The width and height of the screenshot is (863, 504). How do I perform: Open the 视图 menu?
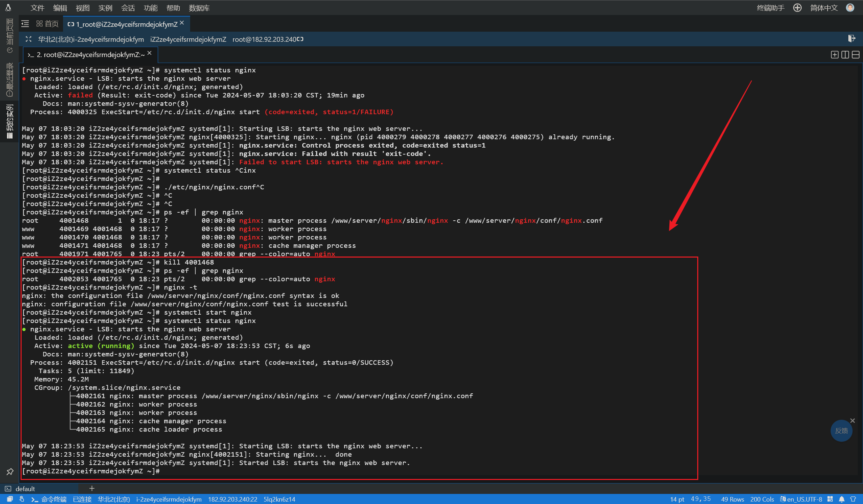coord(83,8)
